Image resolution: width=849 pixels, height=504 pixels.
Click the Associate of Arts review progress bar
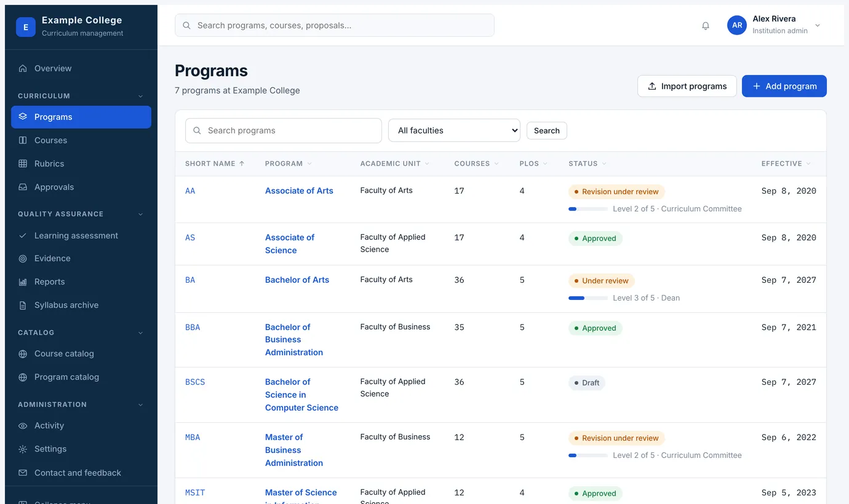(588, 209)
